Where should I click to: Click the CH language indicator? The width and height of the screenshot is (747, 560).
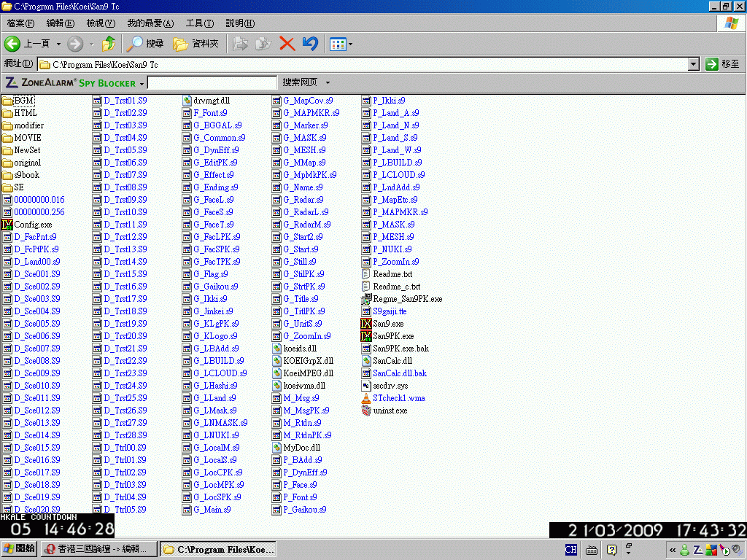click(570, 550)
